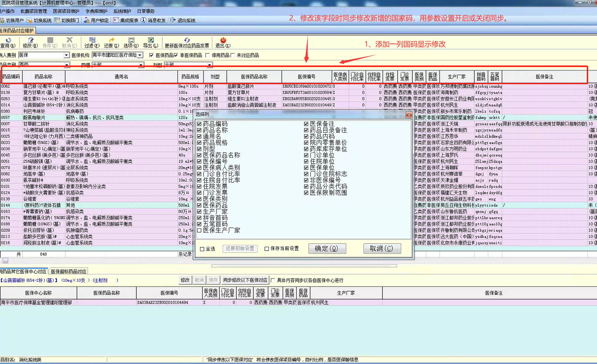
Task: Click the 导出 export Excel icon
Action: 151,40
